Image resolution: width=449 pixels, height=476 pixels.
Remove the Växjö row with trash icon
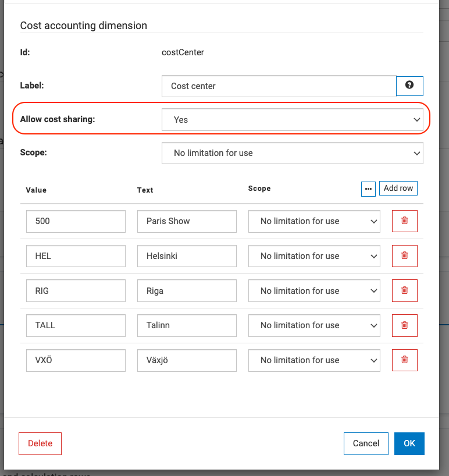[405, 360]
